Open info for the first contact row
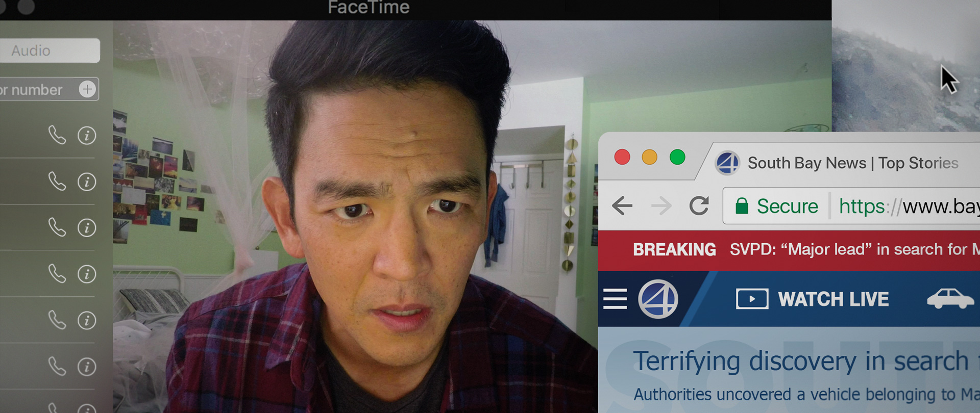The height and width of the screenshot is (413, 980). tap(87, 136)
